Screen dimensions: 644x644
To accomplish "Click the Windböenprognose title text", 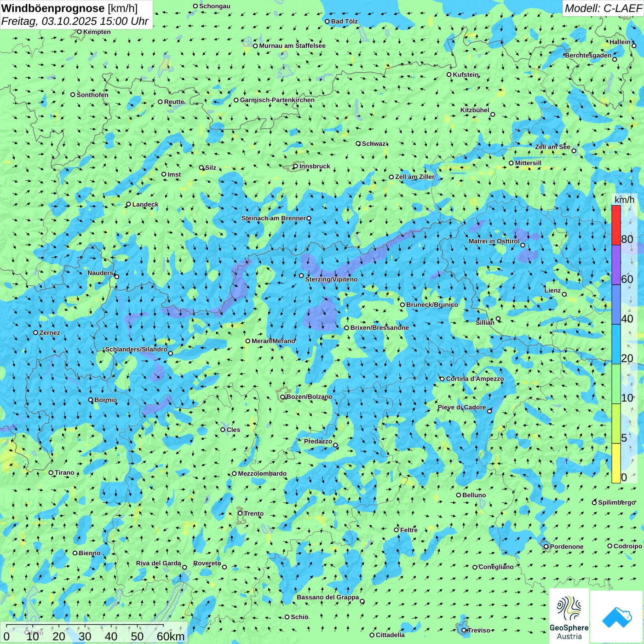I will pyautogui.click(x=53, y=8).
